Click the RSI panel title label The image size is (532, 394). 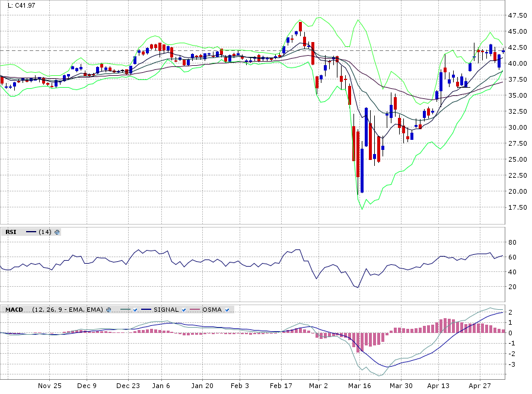[11, 232]
